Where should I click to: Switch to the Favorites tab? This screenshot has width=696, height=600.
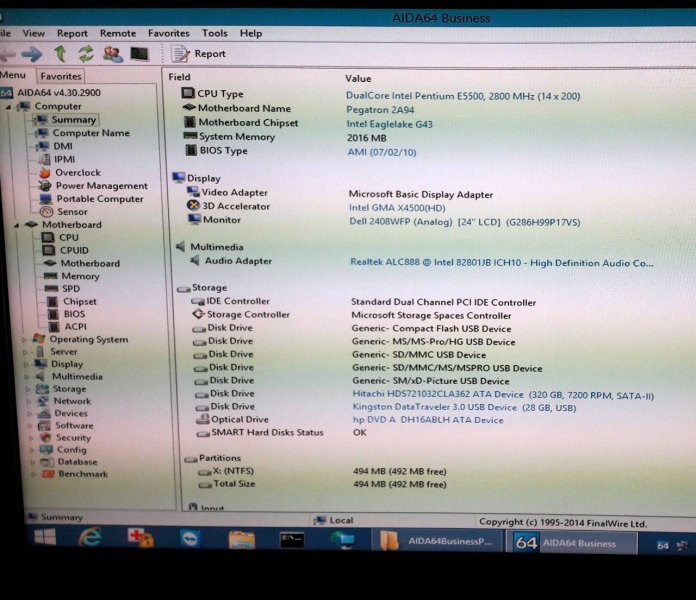pyautogui.click(x=61, y=76)
